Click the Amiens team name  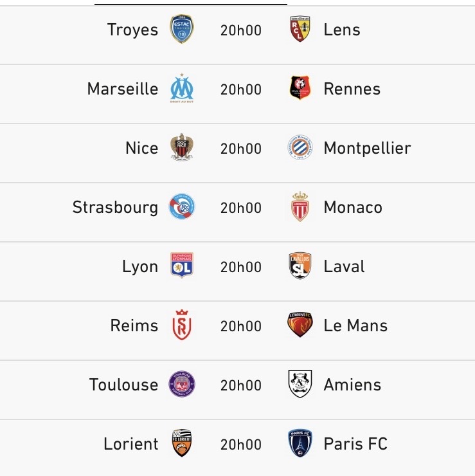[x=352, y=385]
